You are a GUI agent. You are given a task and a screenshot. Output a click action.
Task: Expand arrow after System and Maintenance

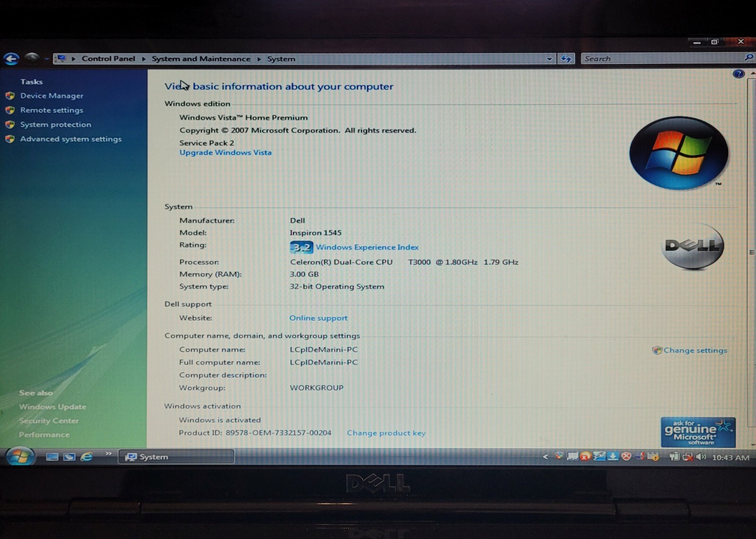point(259,59)
